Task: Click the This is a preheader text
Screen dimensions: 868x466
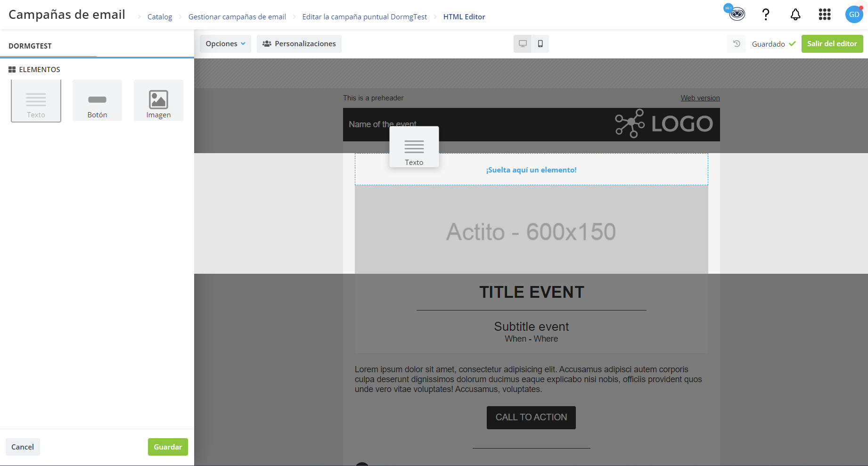Action: tap(373, 98)
